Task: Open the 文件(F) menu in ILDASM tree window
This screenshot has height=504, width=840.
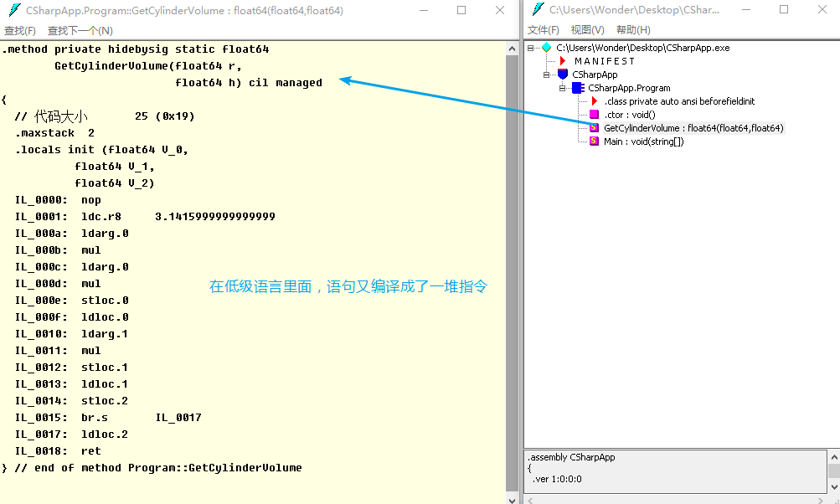Action: point(544,29)
